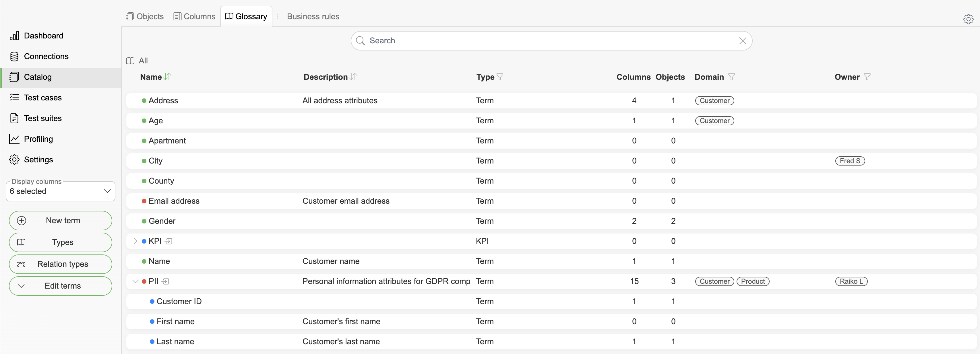
Task: Click the Test cases list icon
Action: tap(14, 98)
